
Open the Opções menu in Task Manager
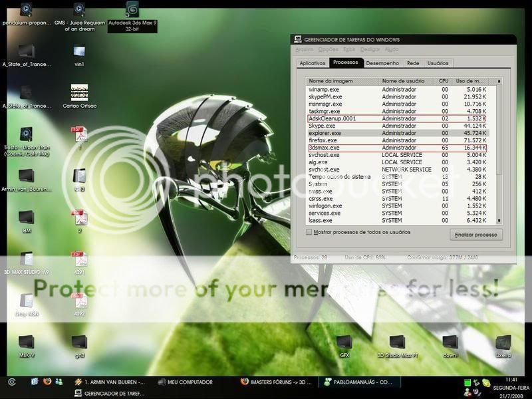[x=328, y=49]
